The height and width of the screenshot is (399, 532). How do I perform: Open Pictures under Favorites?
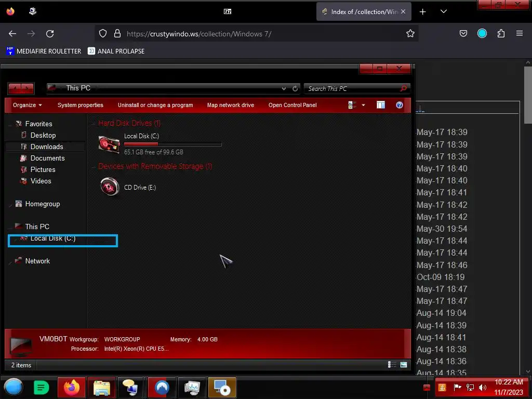pos(43,170)
